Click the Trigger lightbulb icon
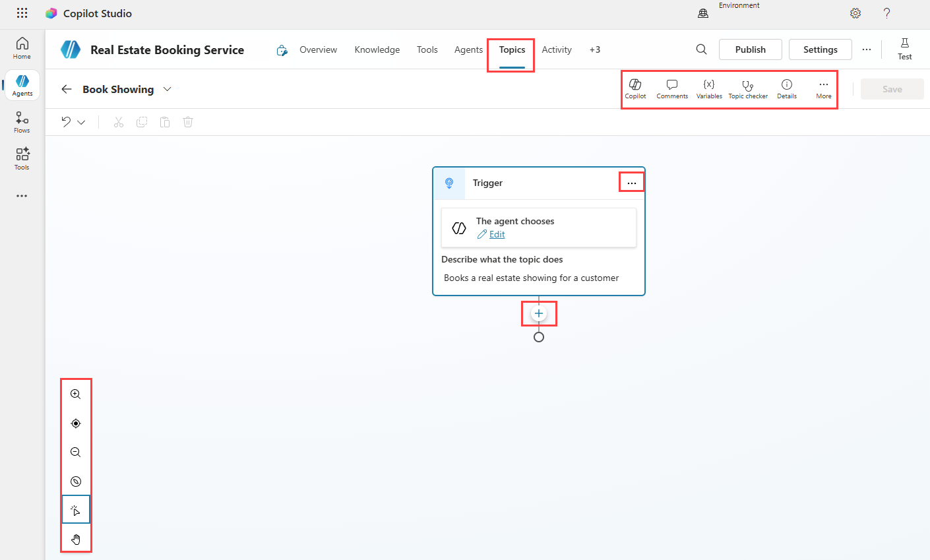This screenshot has width=930, height=560. click(x=449, y=183)
